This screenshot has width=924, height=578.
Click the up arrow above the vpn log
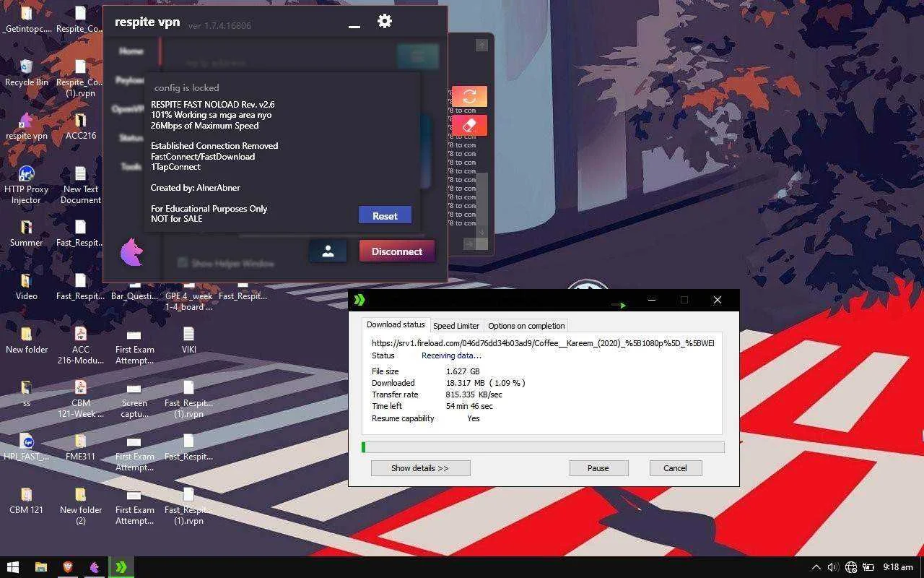tap(481, 45)
